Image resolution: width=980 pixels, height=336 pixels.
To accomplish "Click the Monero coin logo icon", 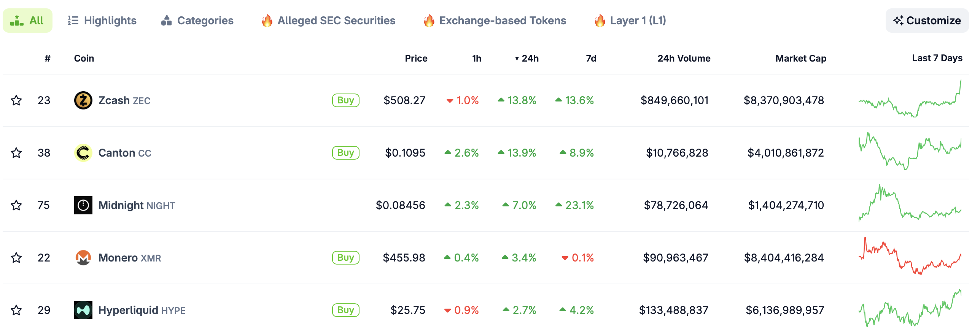I will click(83, 258).
